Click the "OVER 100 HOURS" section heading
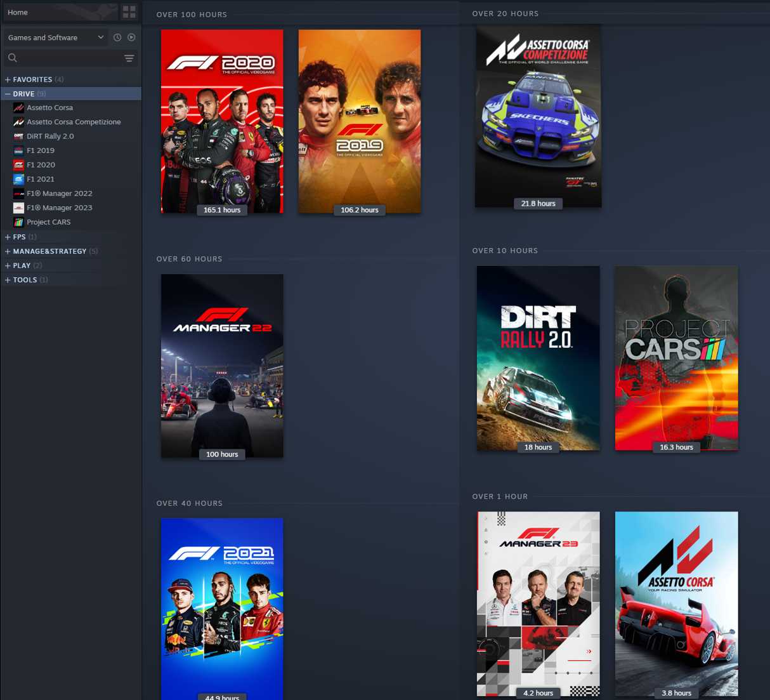 192,15
